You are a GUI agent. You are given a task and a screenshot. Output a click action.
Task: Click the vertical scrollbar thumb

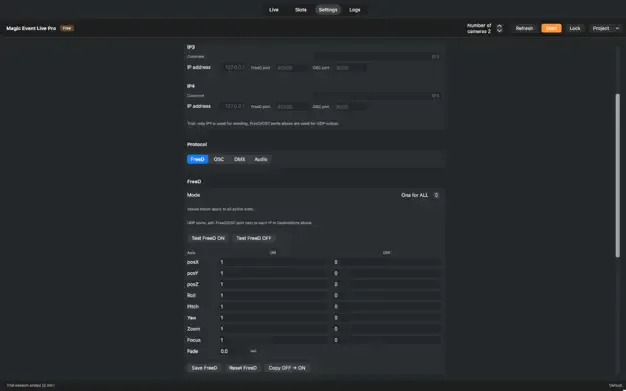[618, 175]
